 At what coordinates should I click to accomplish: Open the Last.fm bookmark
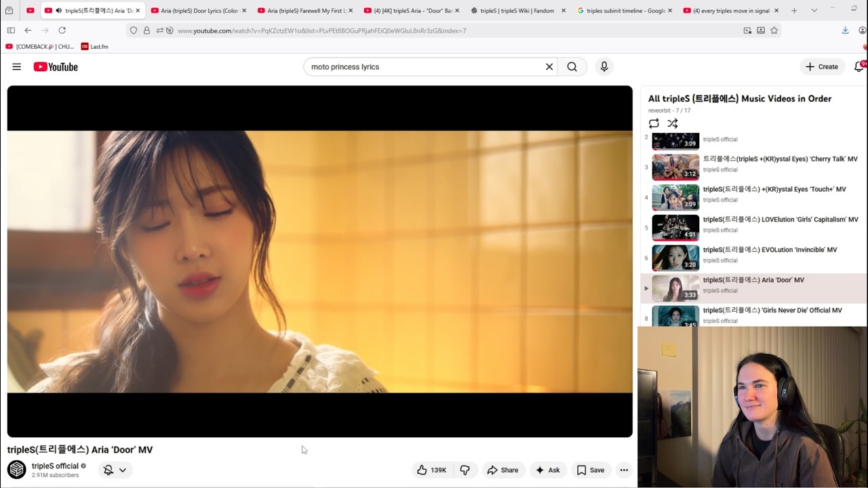[94, 47]
